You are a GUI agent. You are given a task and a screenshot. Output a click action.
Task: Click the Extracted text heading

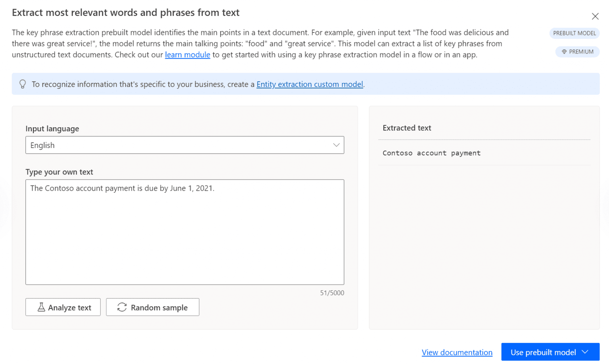[407, 128]
